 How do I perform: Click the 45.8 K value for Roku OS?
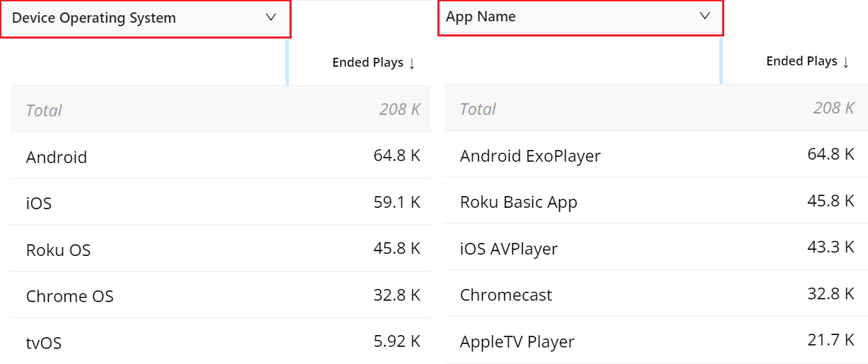pos(397,248)
